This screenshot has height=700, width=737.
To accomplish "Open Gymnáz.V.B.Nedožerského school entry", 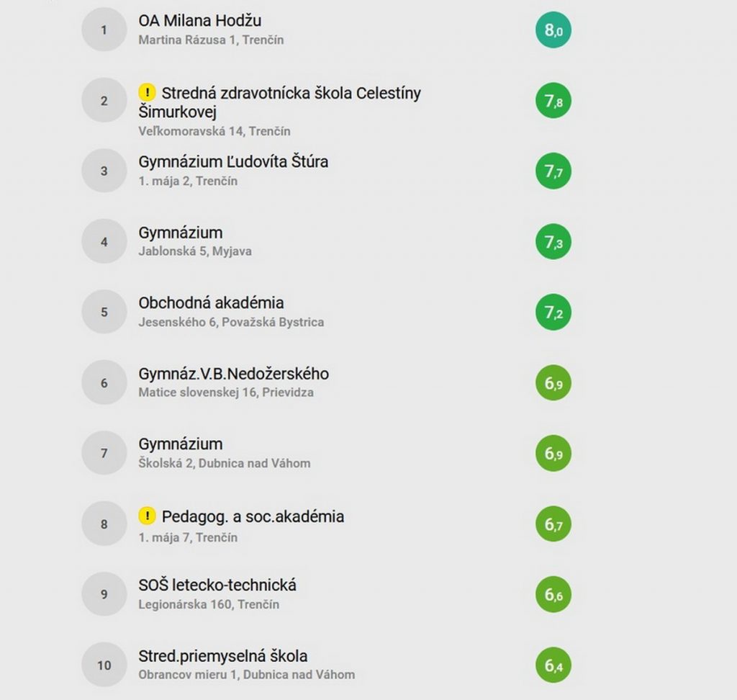I will (x=234, y=374).
